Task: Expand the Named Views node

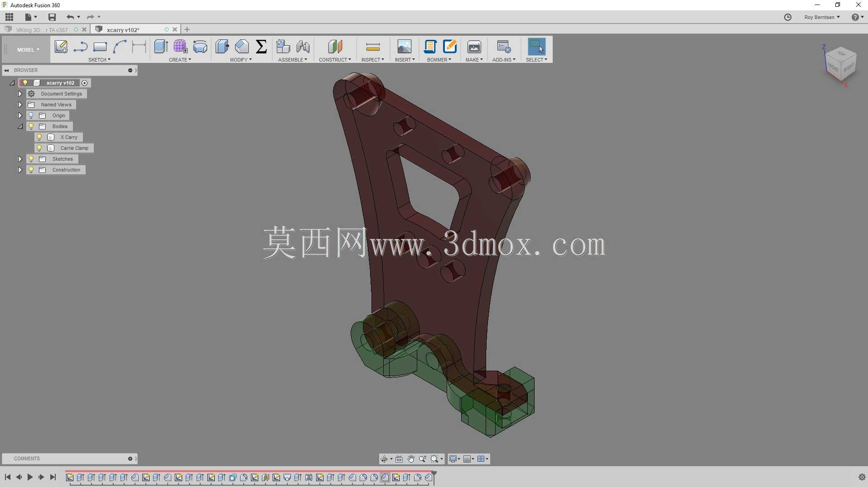Action: coord(20,105)
